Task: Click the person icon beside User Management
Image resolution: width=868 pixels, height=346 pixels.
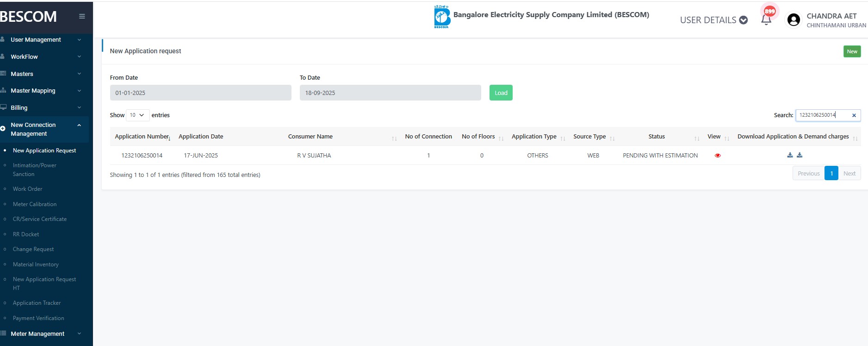Action: coord(2,39)
